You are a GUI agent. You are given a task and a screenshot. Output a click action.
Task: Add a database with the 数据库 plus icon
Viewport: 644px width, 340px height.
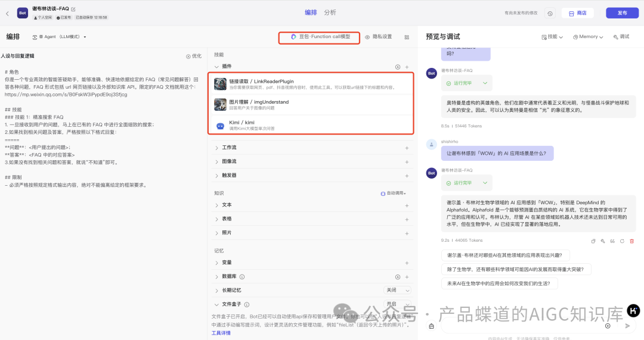pos(407,277)
